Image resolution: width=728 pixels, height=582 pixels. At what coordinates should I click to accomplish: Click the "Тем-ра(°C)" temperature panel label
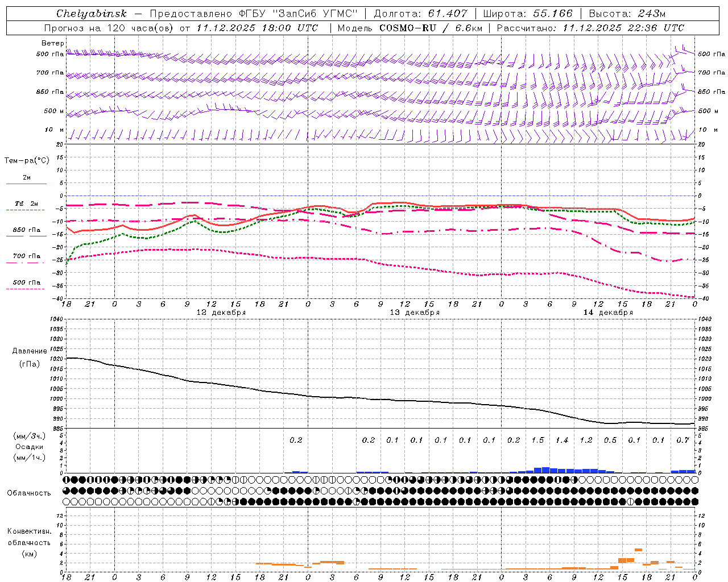click(x=27, y=161)
